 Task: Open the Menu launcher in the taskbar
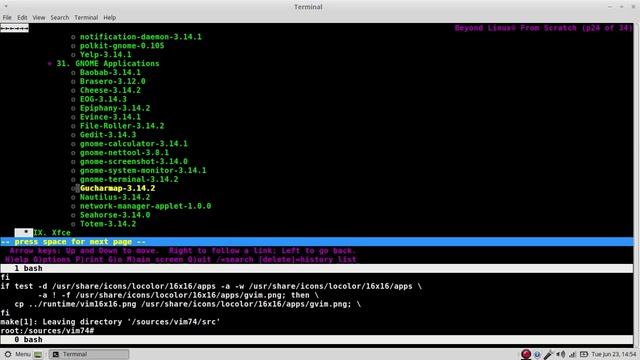tap(18, 354)
